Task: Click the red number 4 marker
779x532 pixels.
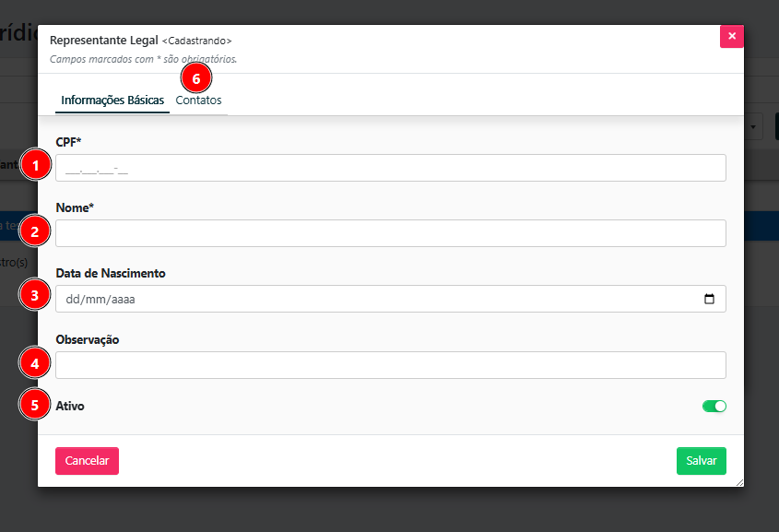Action: pyautogui.click(x=35, y=364)
